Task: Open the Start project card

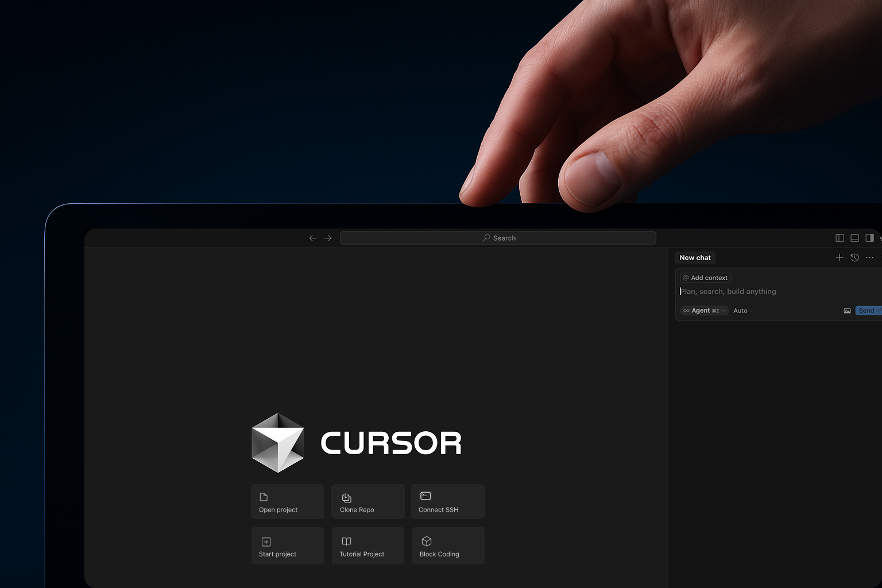Action: pyautogui.click(x=288, y=546)
